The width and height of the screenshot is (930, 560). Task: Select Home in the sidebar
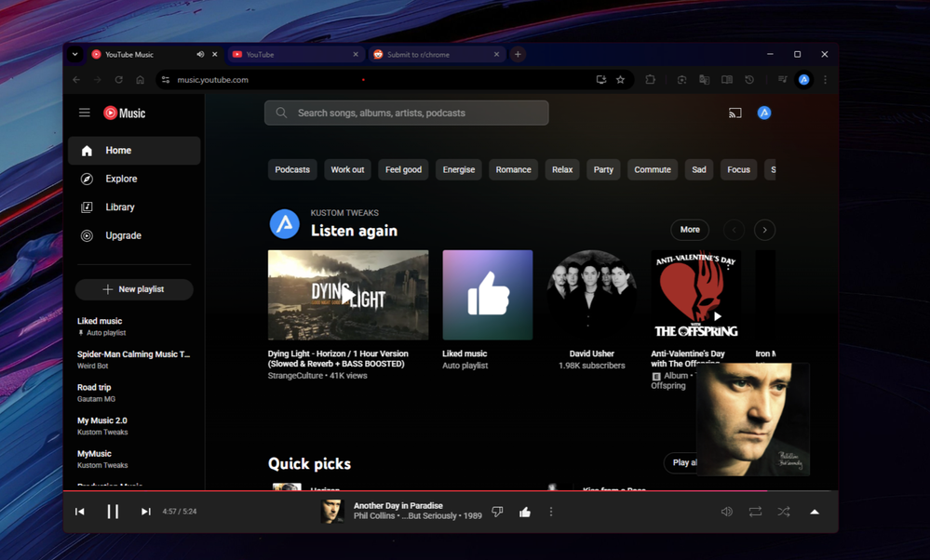[x=134, y=151]
